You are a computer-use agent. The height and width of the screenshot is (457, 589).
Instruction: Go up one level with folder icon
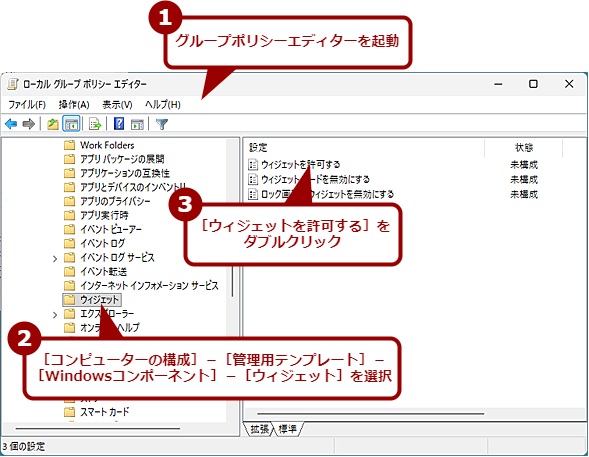click(x=53, y=124)
